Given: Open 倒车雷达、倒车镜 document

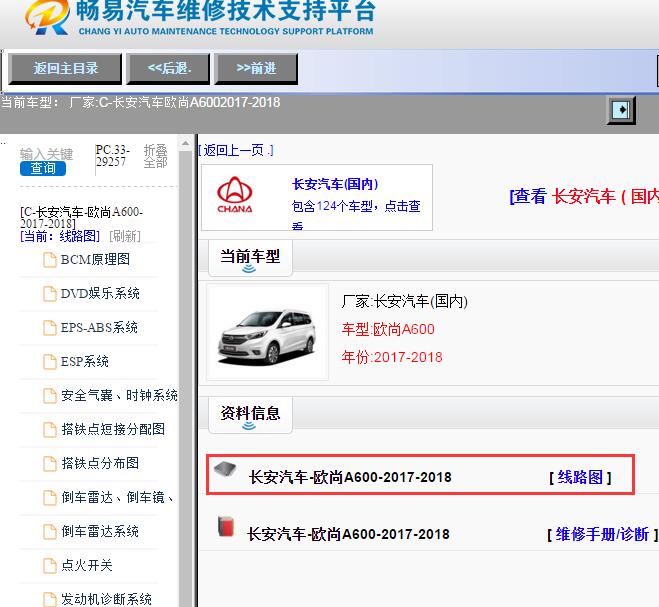Looking at the screenshot, I should click(117, 497).
